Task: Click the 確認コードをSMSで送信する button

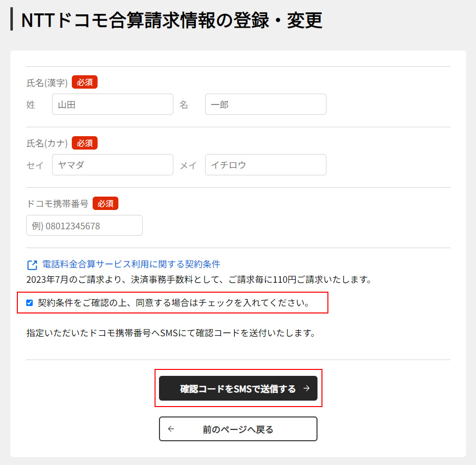Action: pyautogui.click(x=238, y=388)
